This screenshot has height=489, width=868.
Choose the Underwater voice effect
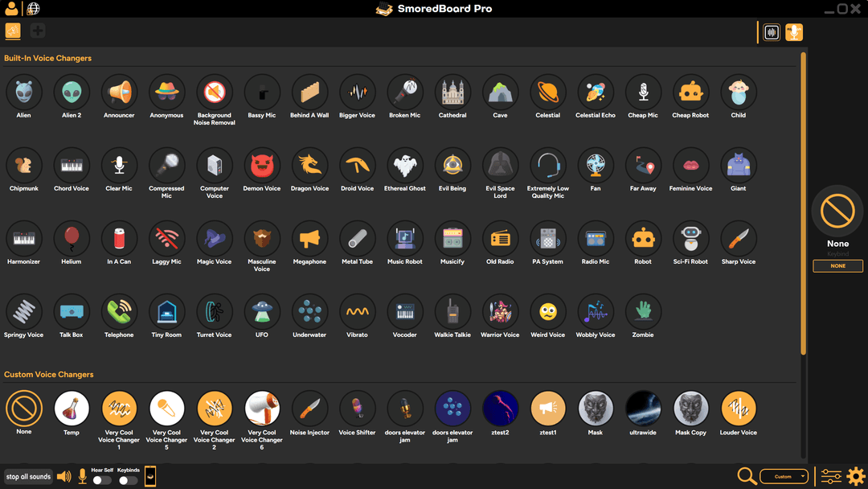(x=309, y=312)
